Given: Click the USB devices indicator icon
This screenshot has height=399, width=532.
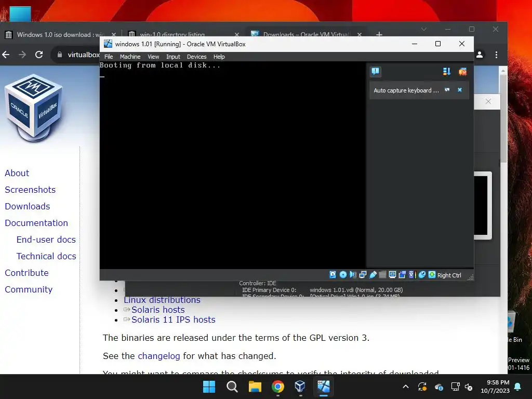Looking at the screenshot, I should pos(373,275).
